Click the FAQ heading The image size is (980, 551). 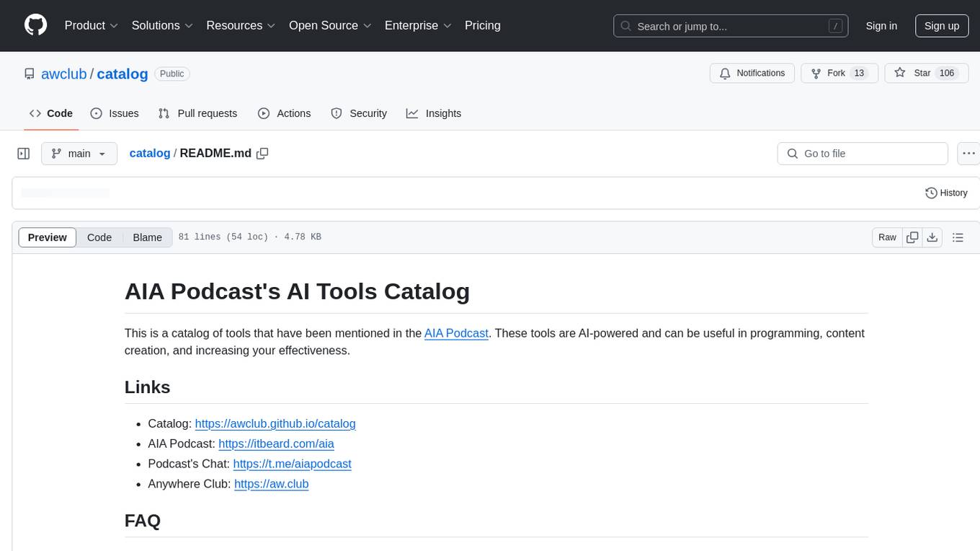tap(143, 521)
